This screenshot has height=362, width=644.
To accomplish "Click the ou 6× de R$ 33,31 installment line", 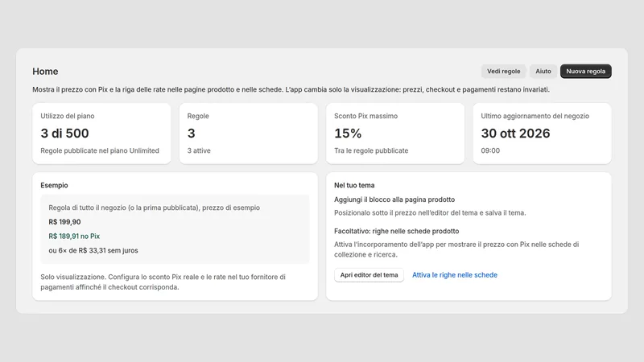I will pyautogui.click(x=93, y=251).
